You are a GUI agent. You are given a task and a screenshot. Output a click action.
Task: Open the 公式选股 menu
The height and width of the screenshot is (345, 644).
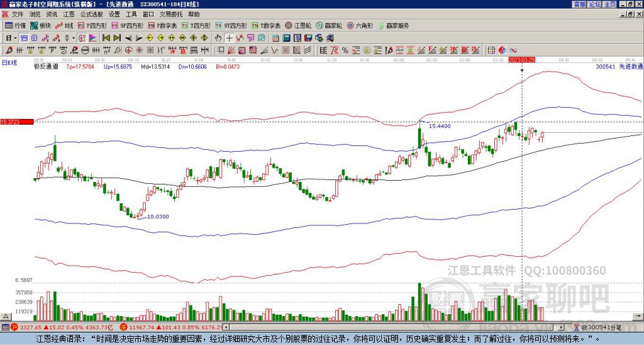[x=92, y=14]
